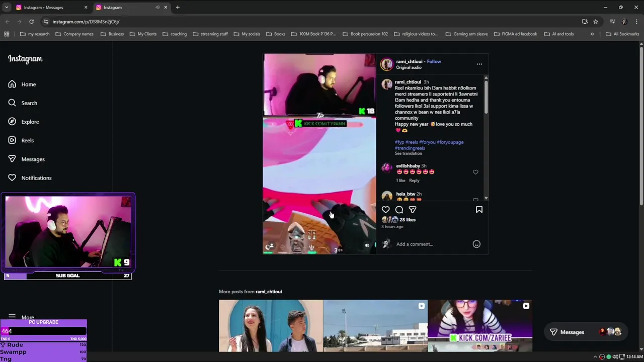This screenshot has width=644, height=362.
Task: Open the 'My Clients' bookmark folder
Action: [x=143, y=34]
